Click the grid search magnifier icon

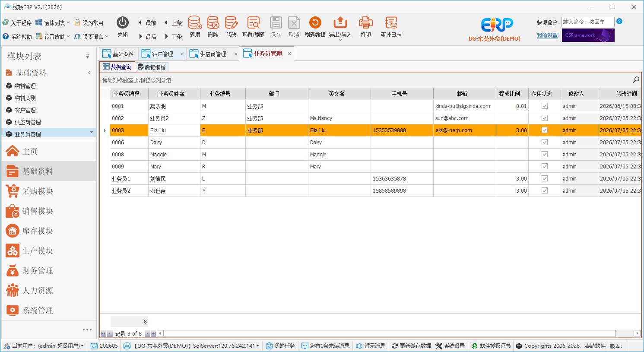point(636,80)
